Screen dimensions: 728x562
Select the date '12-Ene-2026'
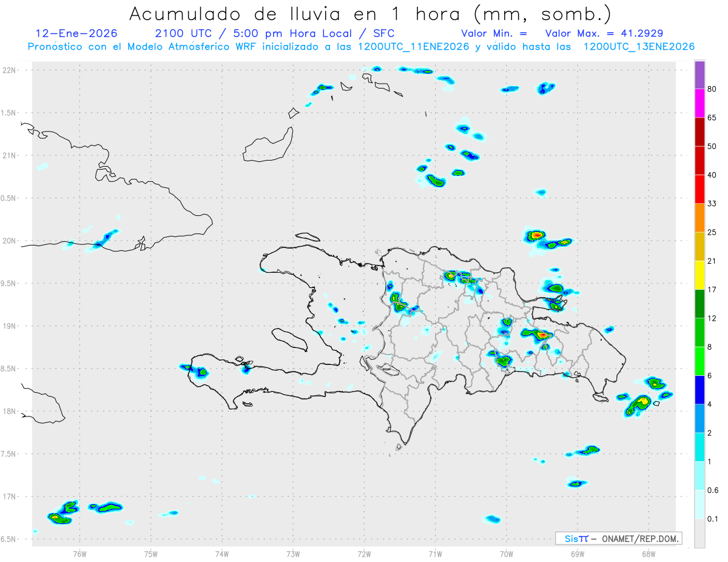tap(76, 33)
